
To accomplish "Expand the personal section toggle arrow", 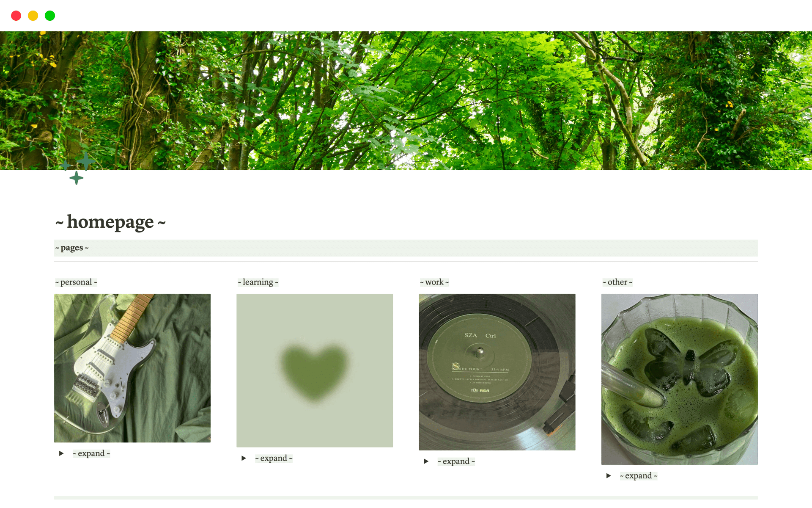I will click(61, 453).
